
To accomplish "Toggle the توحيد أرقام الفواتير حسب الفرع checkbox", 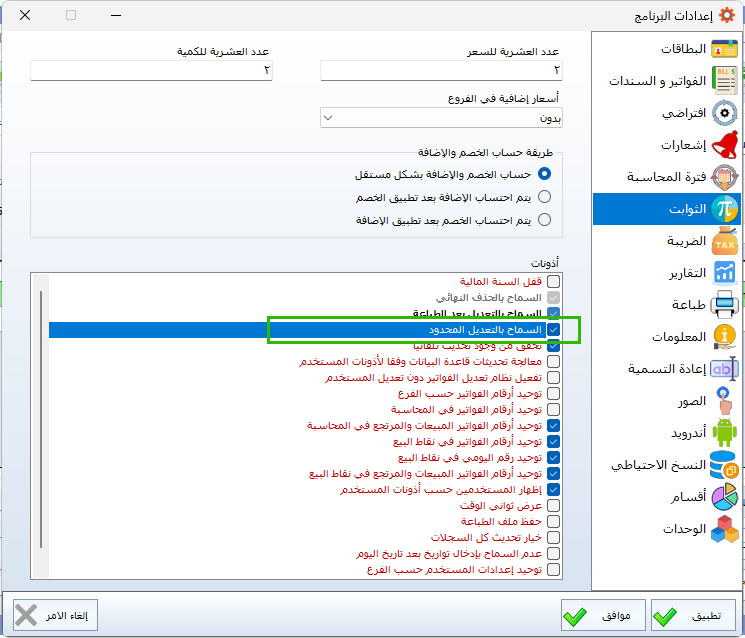I will point(554,394).
